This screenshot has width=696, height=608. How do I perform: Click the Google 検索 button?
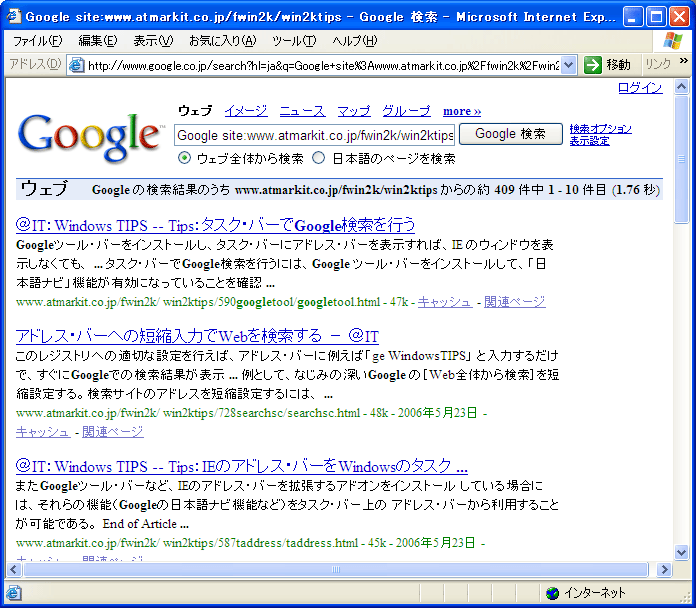[510, 134]
